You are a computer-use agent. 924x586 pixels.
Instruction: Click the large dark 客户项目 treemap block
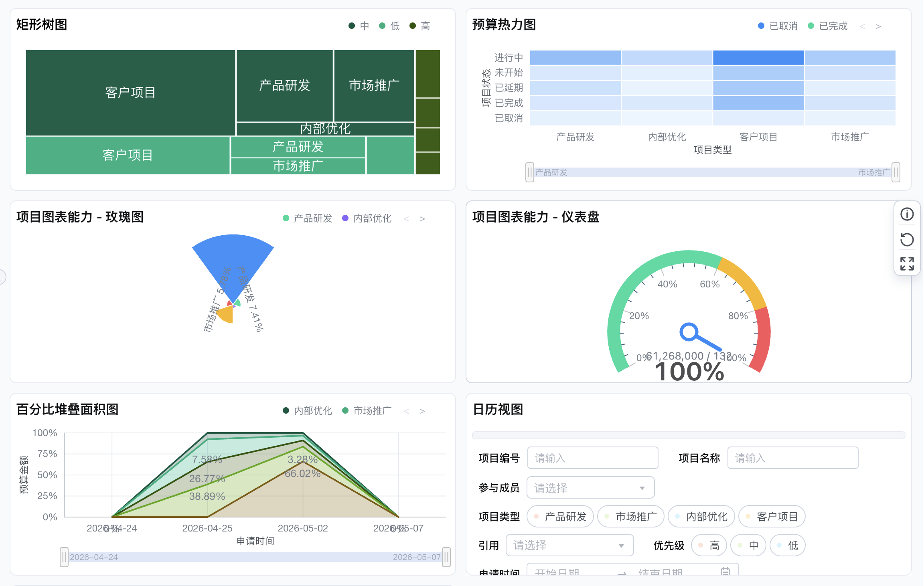click(130, 93)
